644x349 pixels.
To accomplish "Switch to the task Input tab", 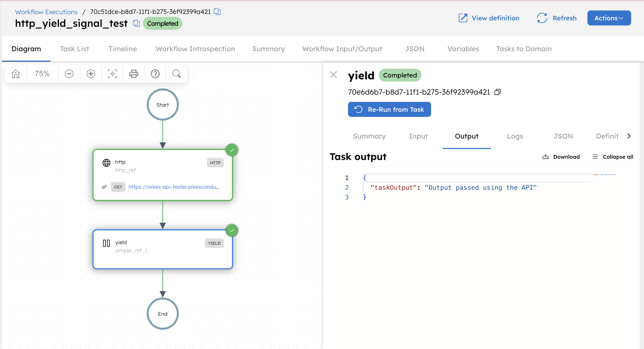I will click(x=419, y=136).
